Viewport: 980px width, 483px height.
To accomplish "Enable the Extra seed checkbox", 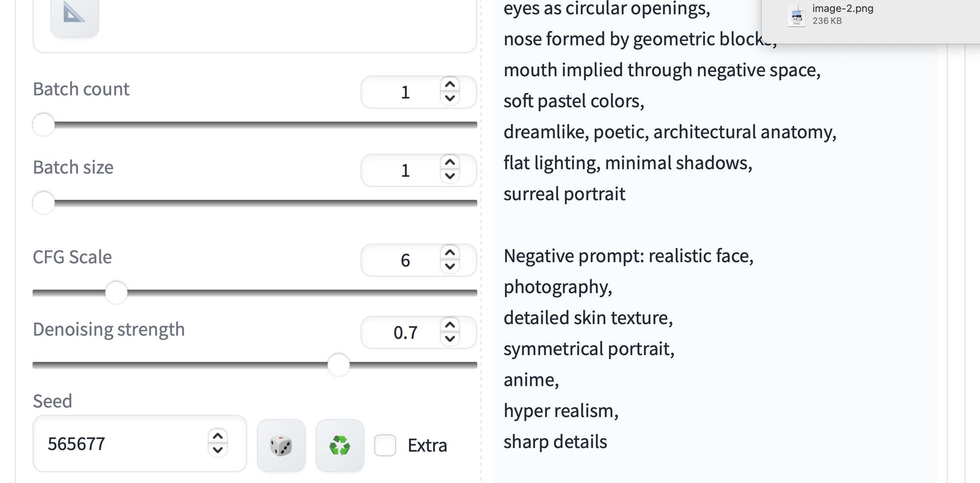I will click(385, 445).
